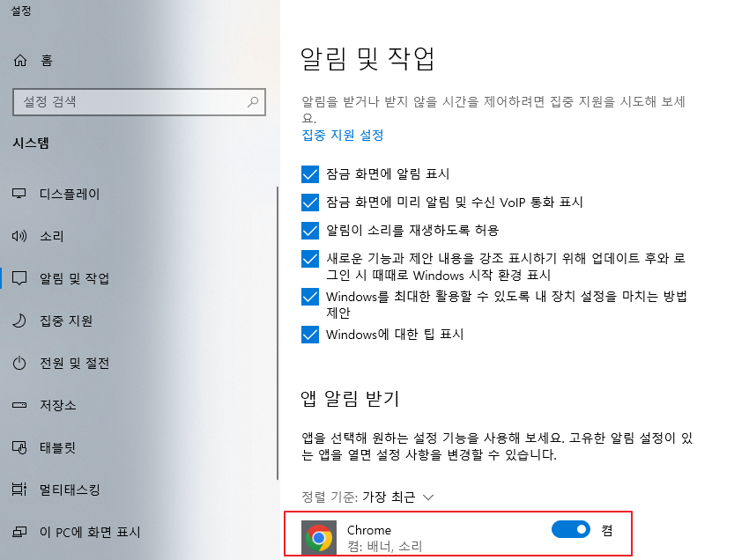
Task: Click the 설정 검색 input field
Action: coord(139,101)
